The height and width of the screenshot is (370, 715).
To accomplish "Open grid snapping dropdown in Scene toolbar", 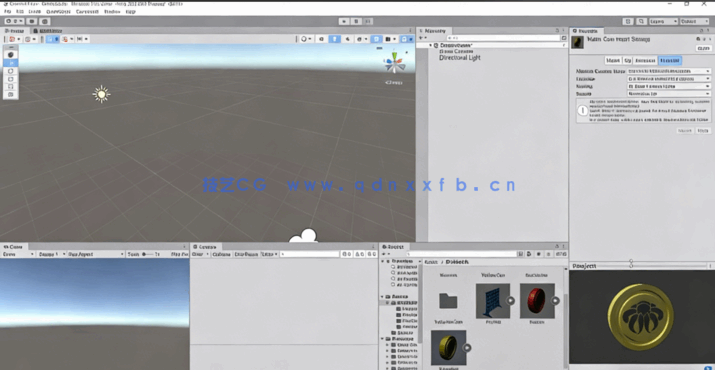I will point(66,39).
